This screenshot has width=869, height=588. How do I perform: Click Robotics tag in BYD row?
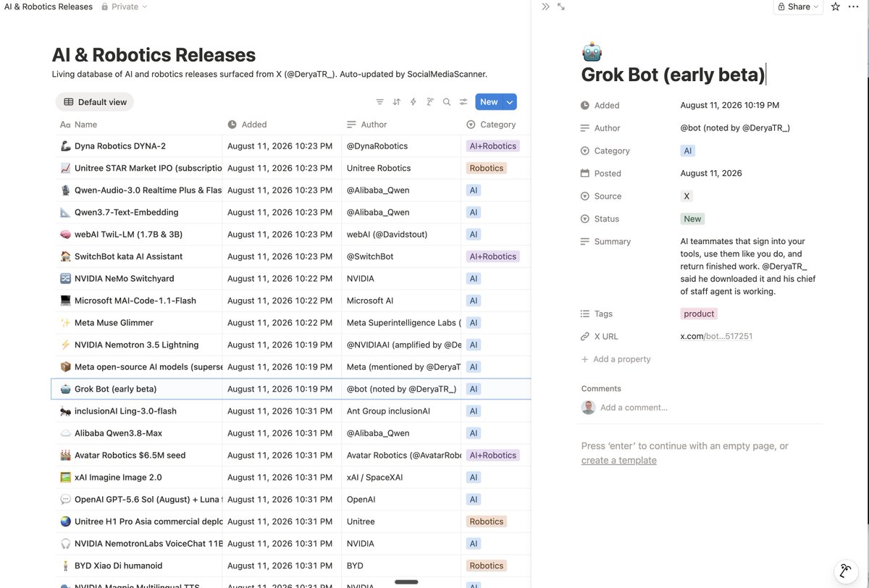tap(487, 566)
